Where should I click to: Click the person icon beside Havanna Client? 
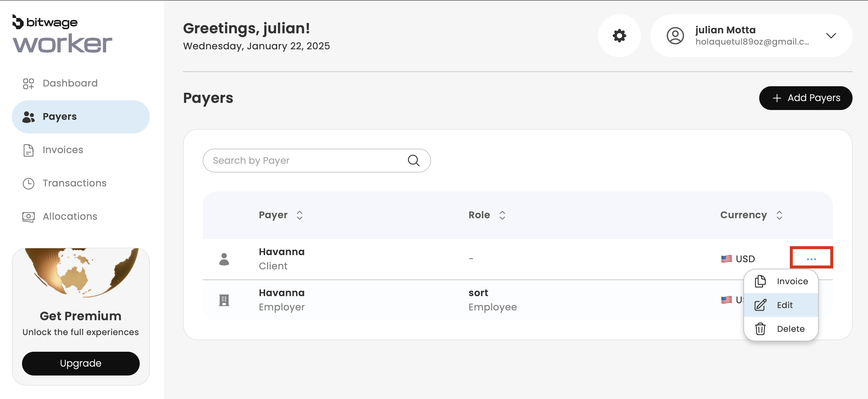click(224, 259)
